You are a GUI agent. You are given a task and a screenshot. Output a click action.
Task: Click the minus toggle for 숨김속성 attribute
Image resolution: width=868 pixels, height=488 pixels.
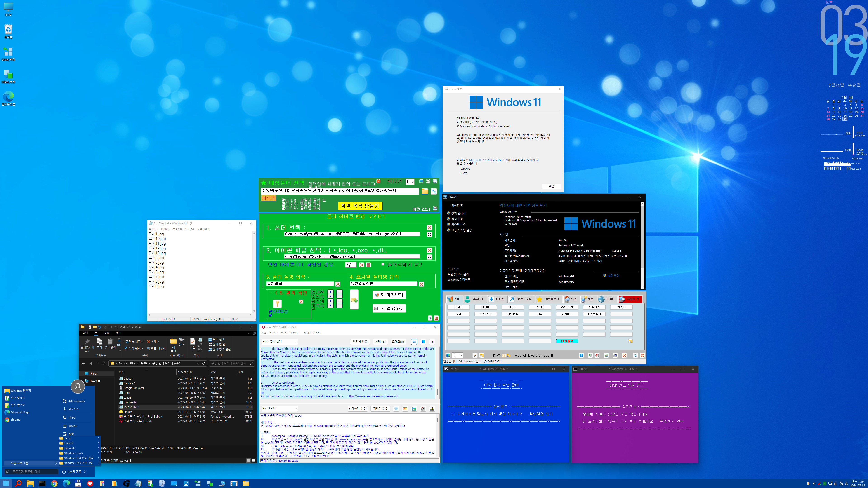(339, 296)
